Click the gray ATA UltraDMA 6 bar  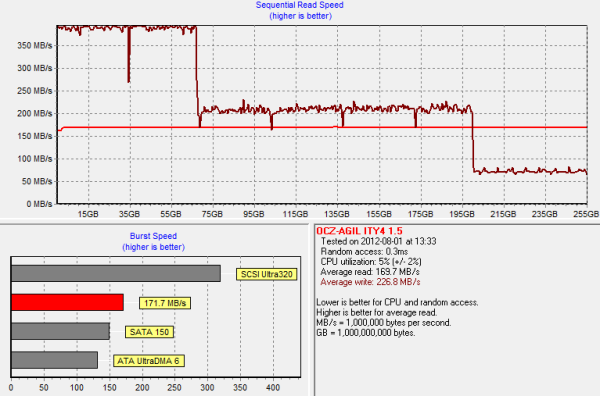click(x=54, y=360)
